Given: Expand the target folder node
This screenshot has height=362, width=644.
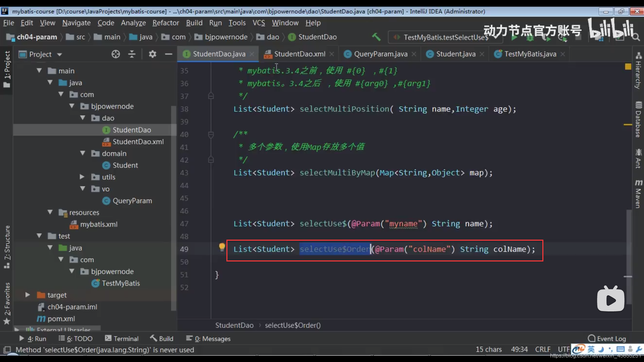Looking at the screenshot, I should 28,295.
